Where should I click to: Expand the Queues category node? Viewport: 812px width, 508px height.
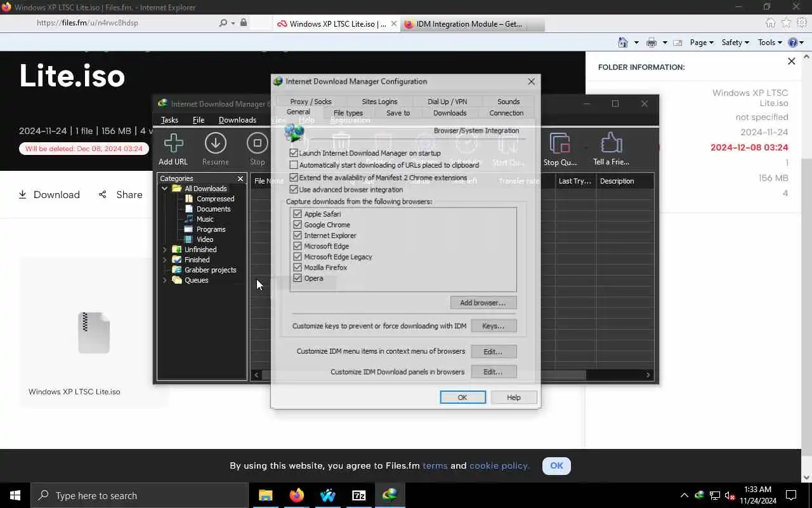pyautogui.click(x=165, y=280)
